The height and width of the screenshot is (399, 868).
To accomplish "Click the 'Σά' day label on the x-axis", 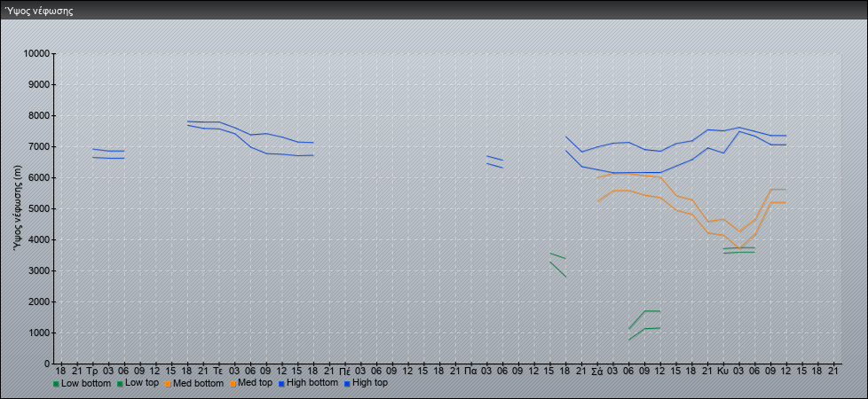I will 596,371.
